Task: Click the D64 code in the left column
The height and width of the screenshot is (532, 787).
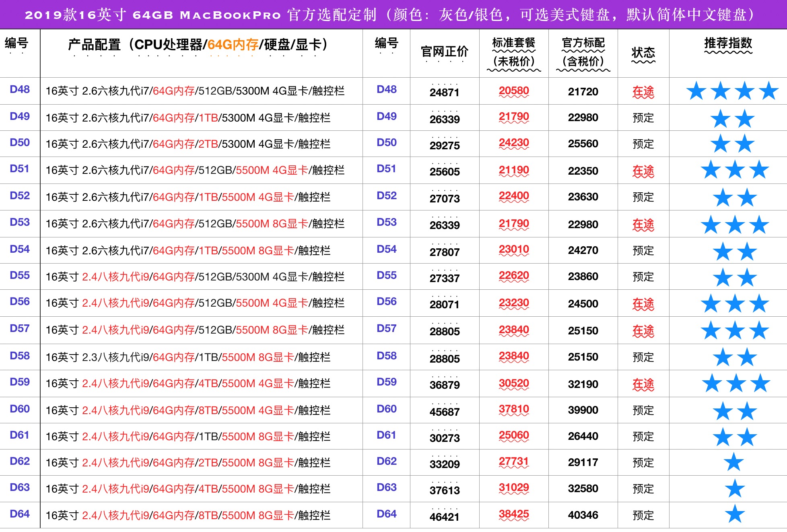Action: coord(20,514)
